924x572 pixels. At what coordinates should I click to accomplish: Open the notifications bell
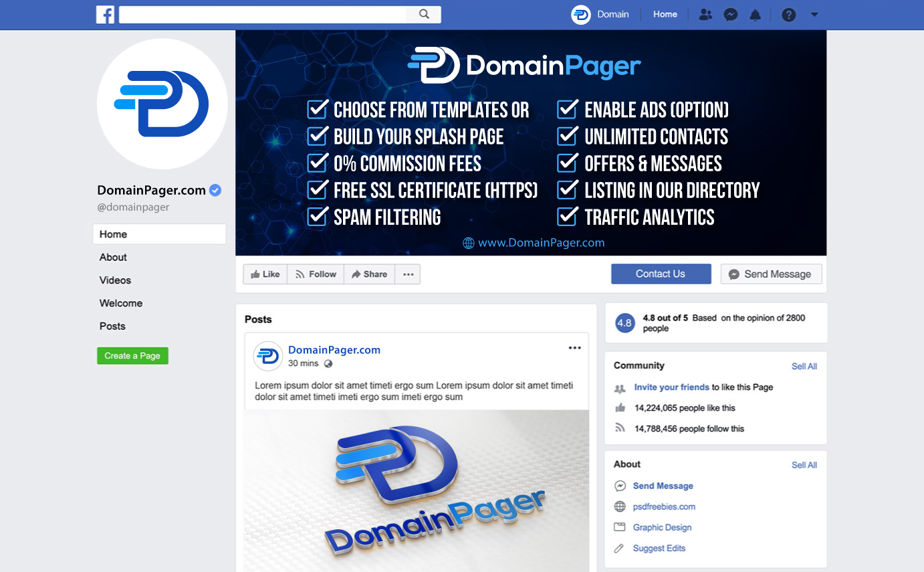click(x=756, y=15)
